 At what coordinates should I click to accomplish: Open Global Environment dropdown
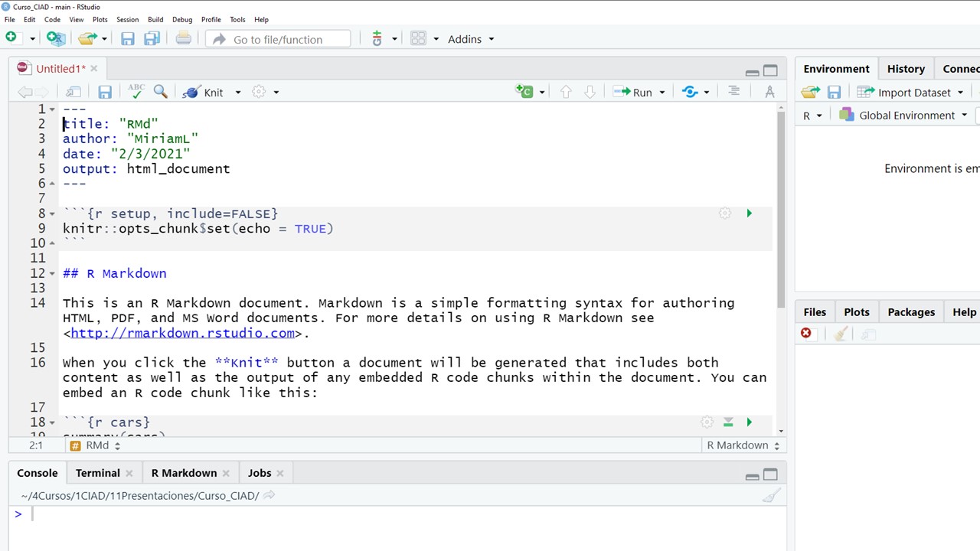[903, 116]
